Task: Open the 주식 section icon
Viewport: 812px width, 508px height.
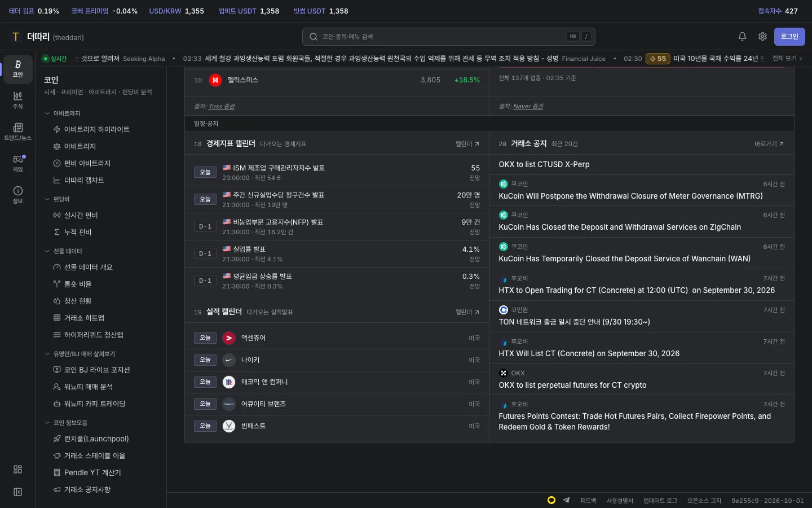Action: [17, 100]
